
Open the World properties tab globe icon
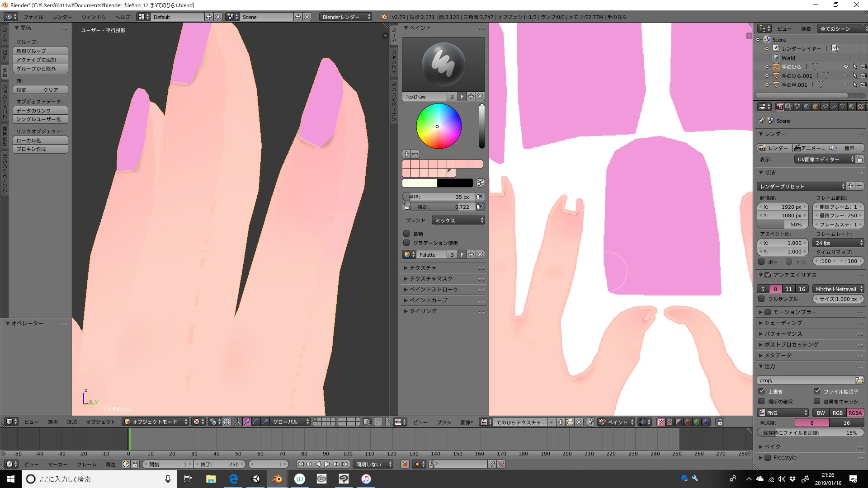click(x=807, y=107)
